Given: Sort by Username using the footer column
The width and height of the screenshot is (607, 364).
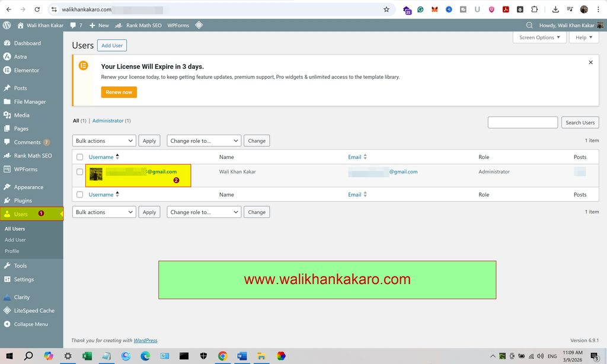Looking at the screenshot, I should coord(104,194).
